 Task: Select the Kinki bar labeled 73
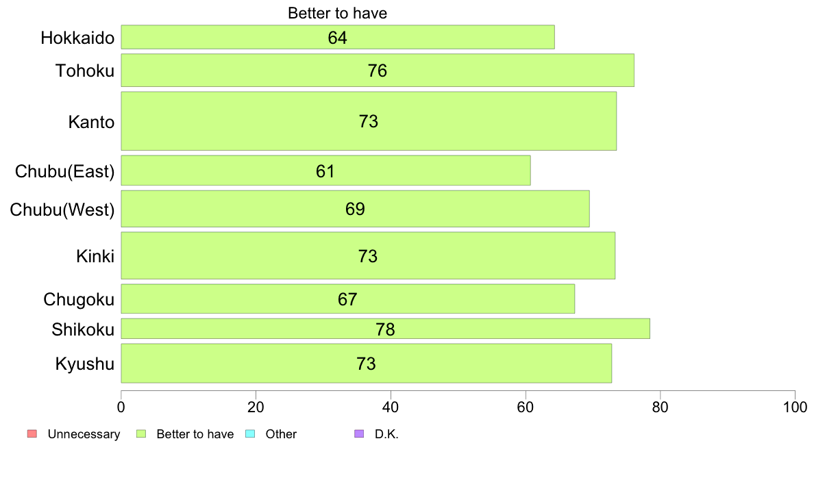(368, 255)
